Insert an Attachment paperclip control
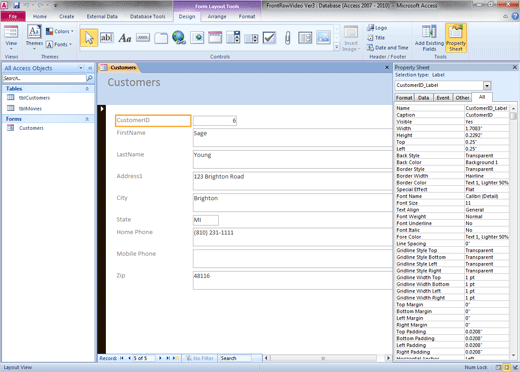Viewport: 520px width, 372px height. point(287,38)
